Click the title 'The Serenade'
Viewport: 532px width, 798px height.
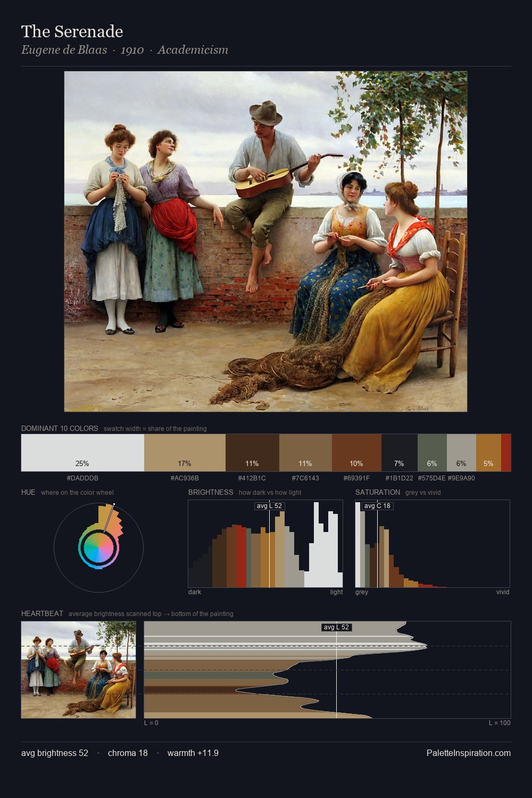72,31
